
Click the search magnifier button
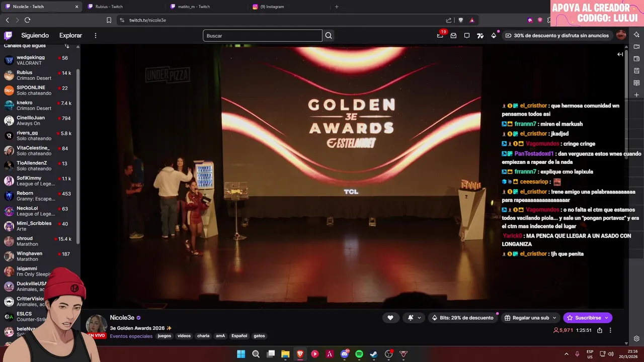click(x=329, y=36)
